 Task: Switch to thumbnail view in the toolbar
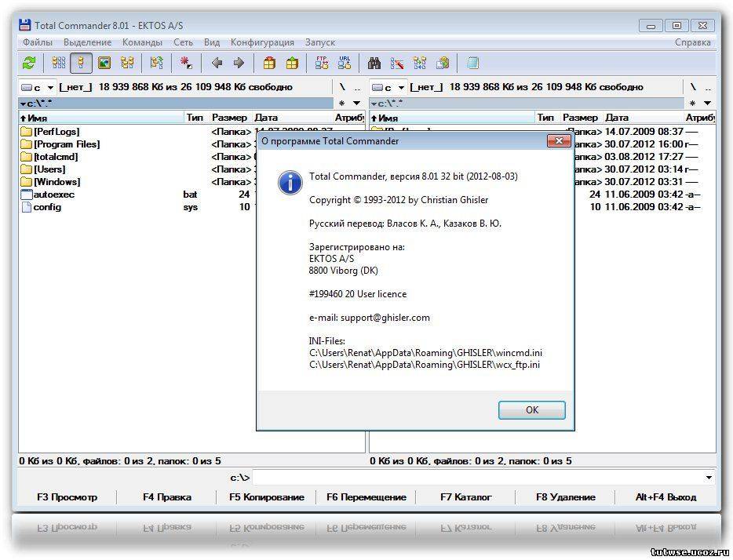click(x=104, y=64)
